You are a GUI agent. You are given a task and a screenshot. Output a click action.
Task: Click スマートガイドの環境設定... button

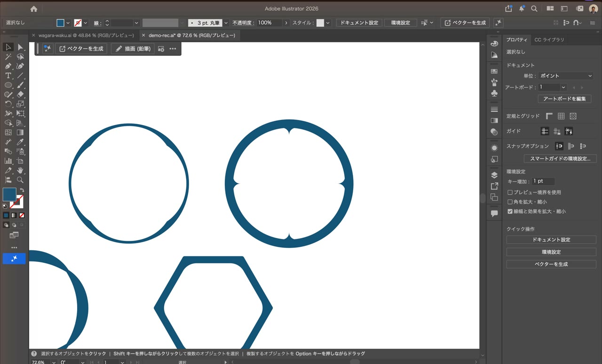560,158
